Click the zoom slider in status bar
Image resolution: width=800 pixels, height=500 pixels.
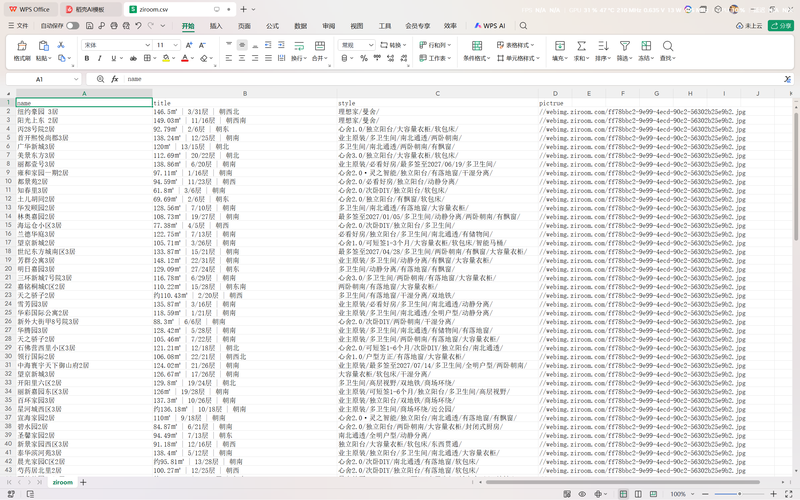tap(739, 494)
